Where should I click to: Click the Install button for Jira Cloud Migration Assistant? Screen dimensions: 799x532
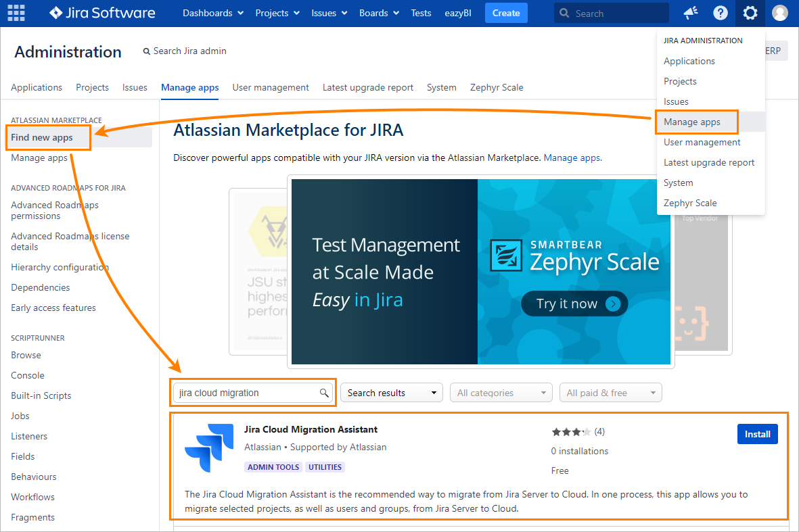[x=757, y=434]
